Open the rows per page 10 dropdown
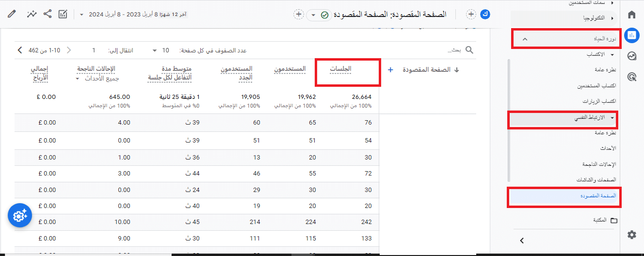The width and height of the screenshot is (644, 256). click(155, 50)
